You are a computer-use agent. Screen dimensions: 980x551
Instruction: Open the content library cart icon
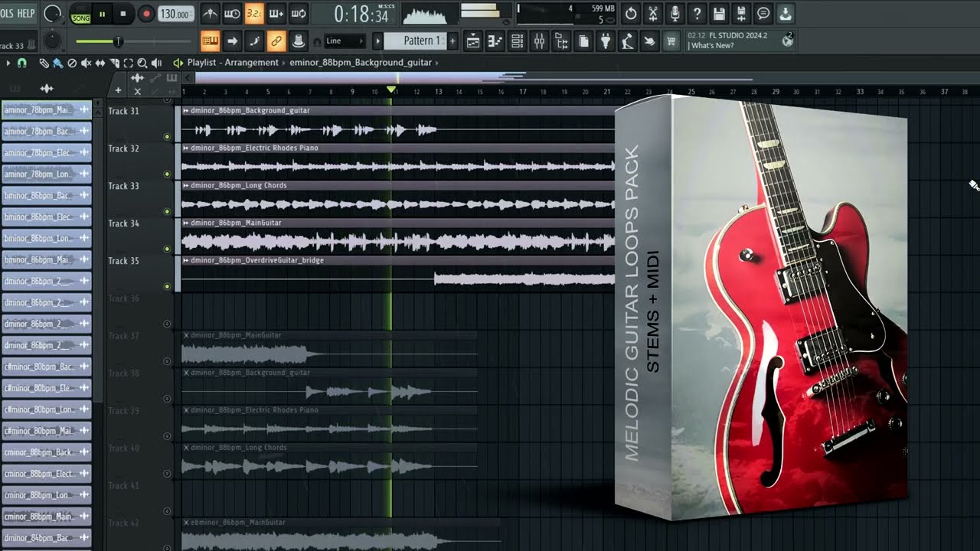pos(672,41)
